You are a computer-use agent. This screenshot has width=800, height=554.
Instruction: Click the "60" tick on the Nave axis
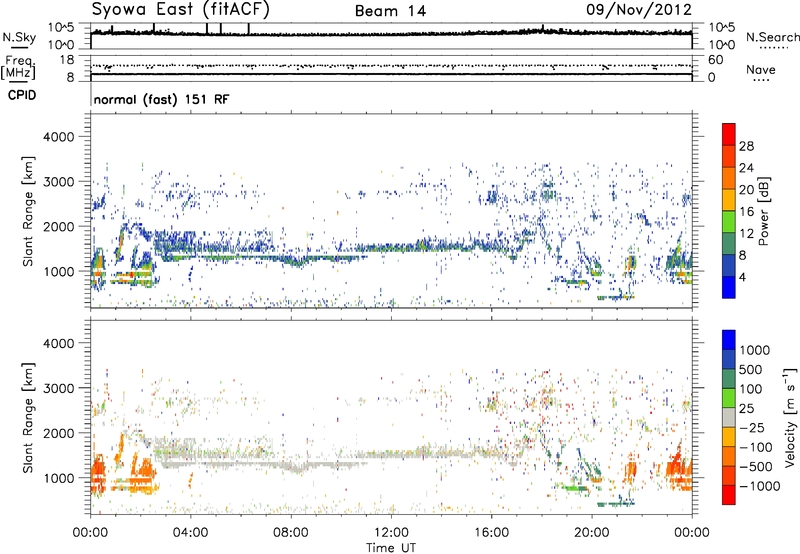(x=716, y=60)
